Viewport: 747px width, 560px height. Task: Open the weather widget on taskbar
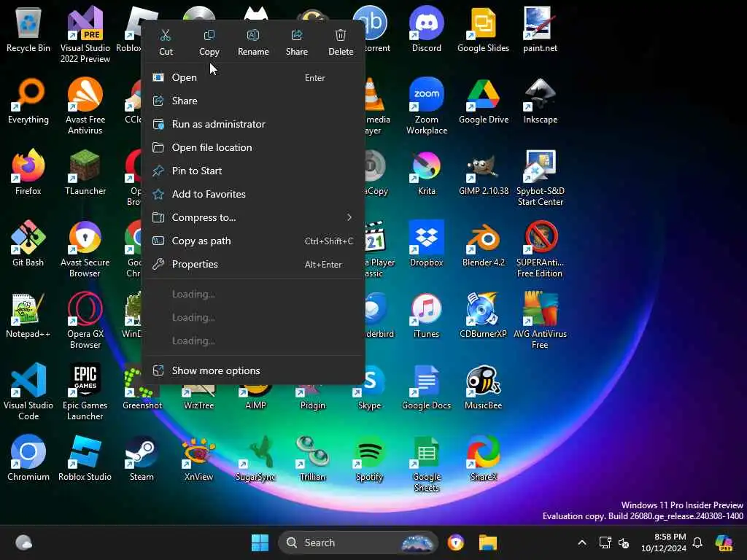(24, 542)
